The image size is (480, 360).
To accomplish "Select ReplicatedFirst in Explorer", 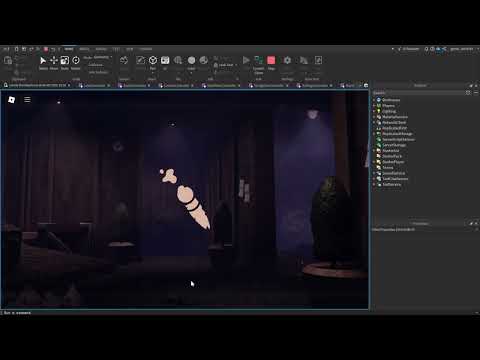I will 394,128.
